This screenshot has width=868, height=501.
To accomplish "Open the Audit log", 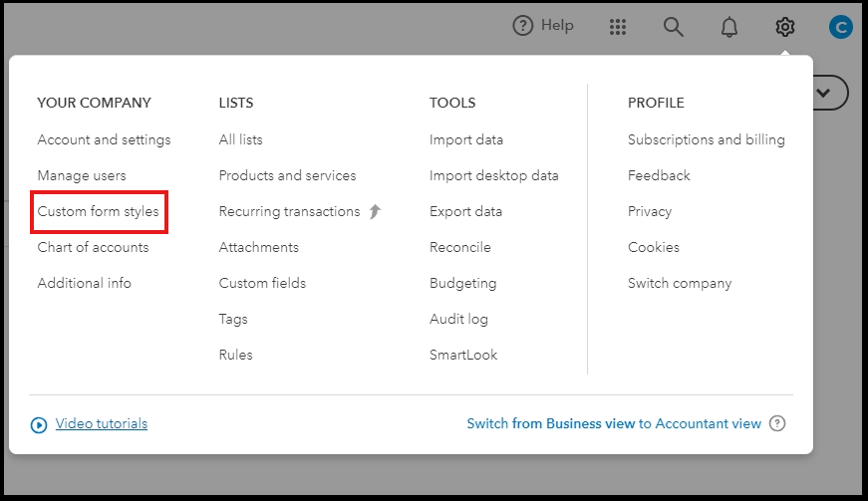I will tap(458, 319).
